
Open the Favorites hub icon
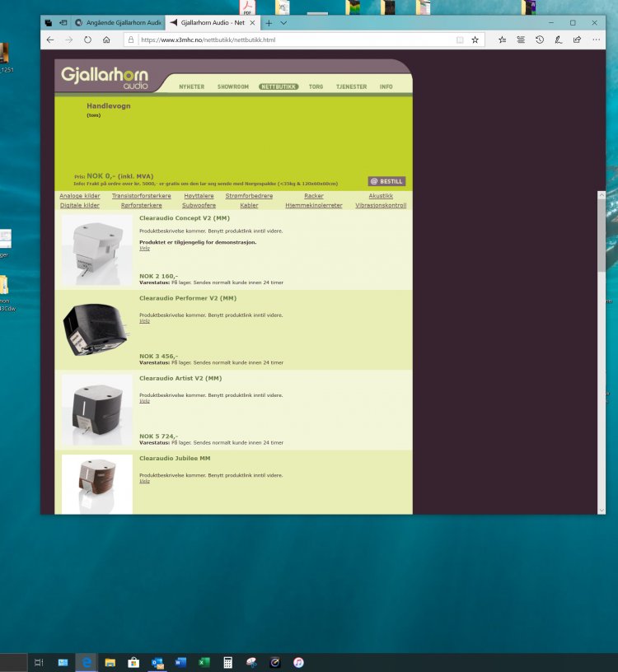502,40
